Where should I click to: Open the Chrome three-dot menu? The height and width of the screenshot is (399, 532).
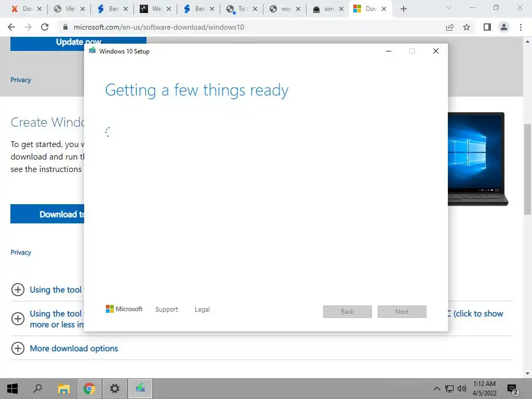(521, 27)
